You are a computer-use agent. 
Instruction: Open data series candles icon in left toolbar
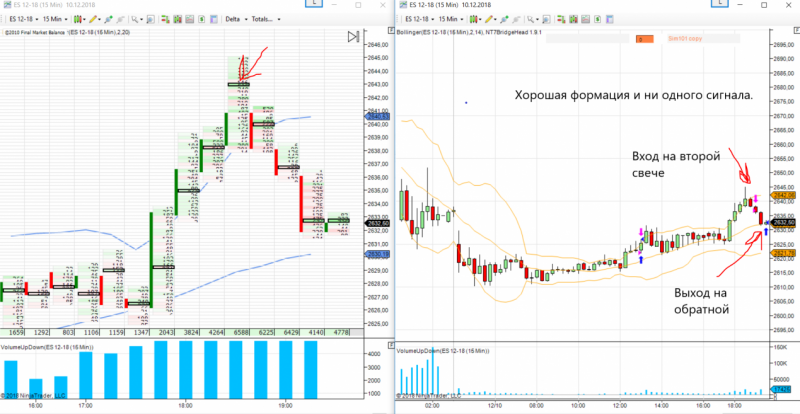pyautogui.click(x=178, y=19)
